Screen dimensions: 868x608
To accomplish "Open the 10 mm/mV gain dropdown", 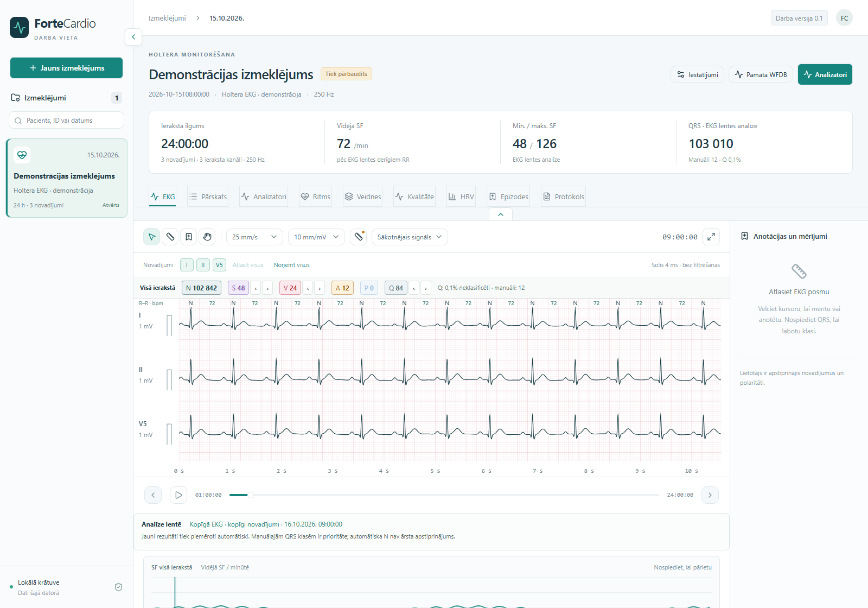I will point(316,237).
